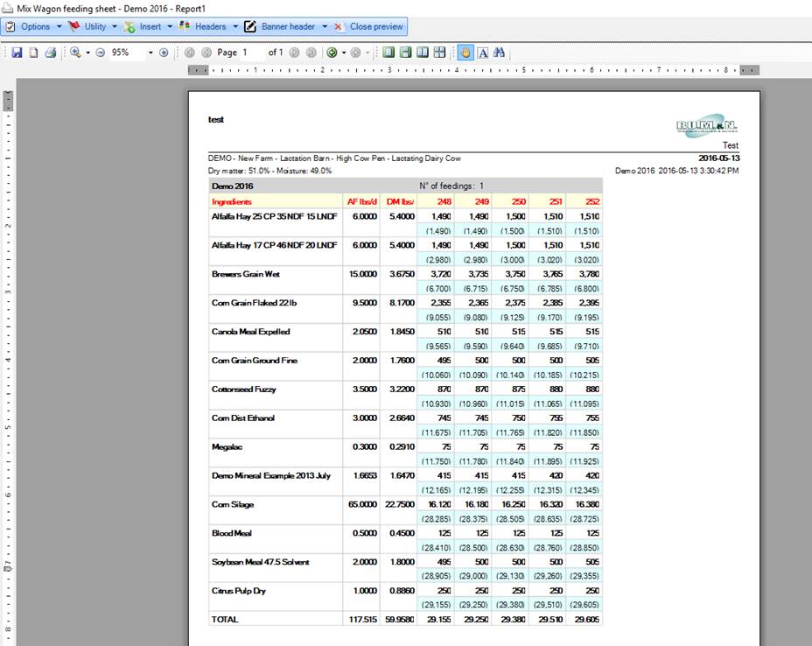Image resolution: width=812 pixels, height=646 pixels.
Task: Zoom out with the minus button
Action: tap(101, 53)
